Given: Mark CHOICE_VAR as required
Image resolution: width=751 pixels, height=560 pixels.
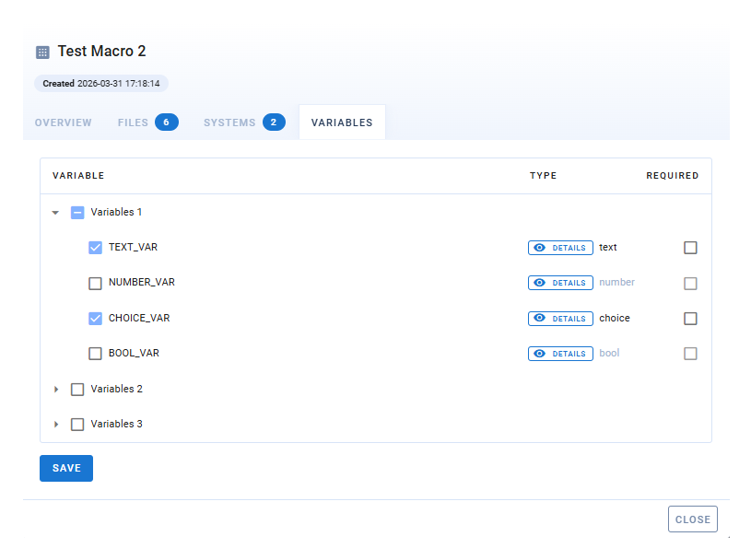Looking at the screenshot, I should tap(690, 319).
